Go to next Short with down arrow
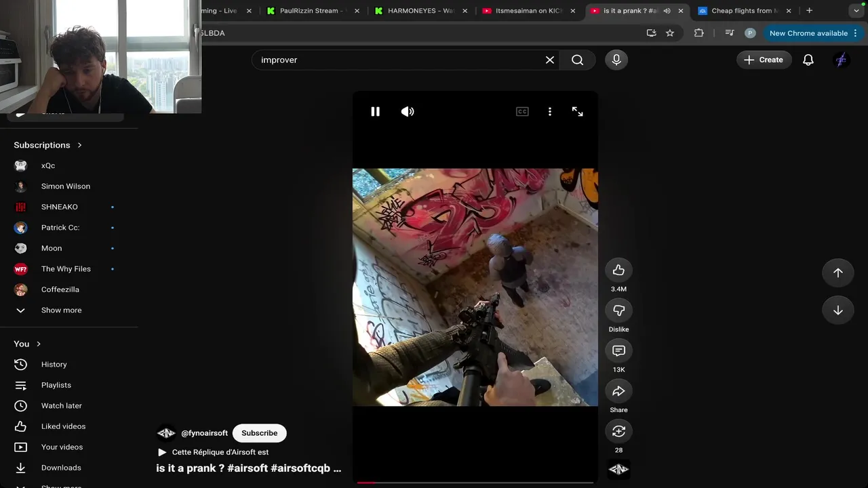The height and width of the screenshot is (488, 868). coord(838,310)
